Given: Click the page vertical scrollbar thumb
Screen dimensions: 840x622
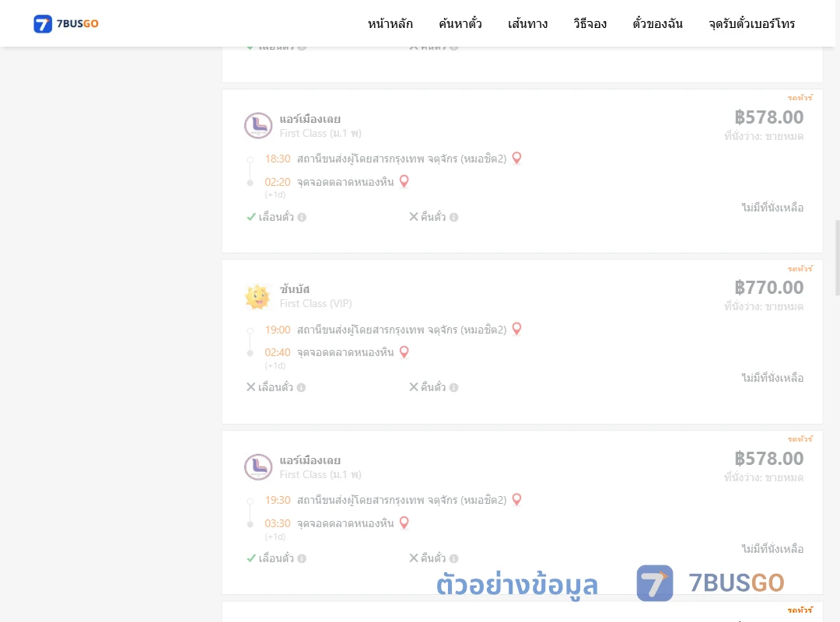Looking at the screenshot, I should pyautogui.click(x=838, y=257).
